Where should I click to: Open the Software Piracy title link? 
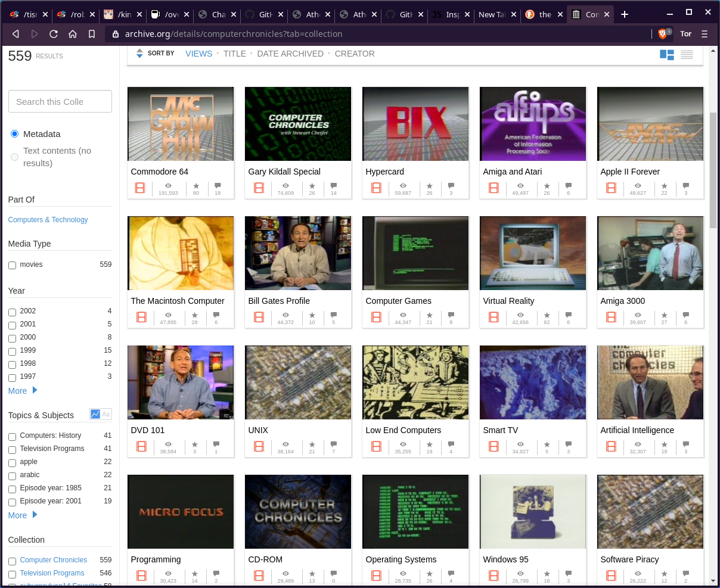pyautogui.click(x=629, y=559)
